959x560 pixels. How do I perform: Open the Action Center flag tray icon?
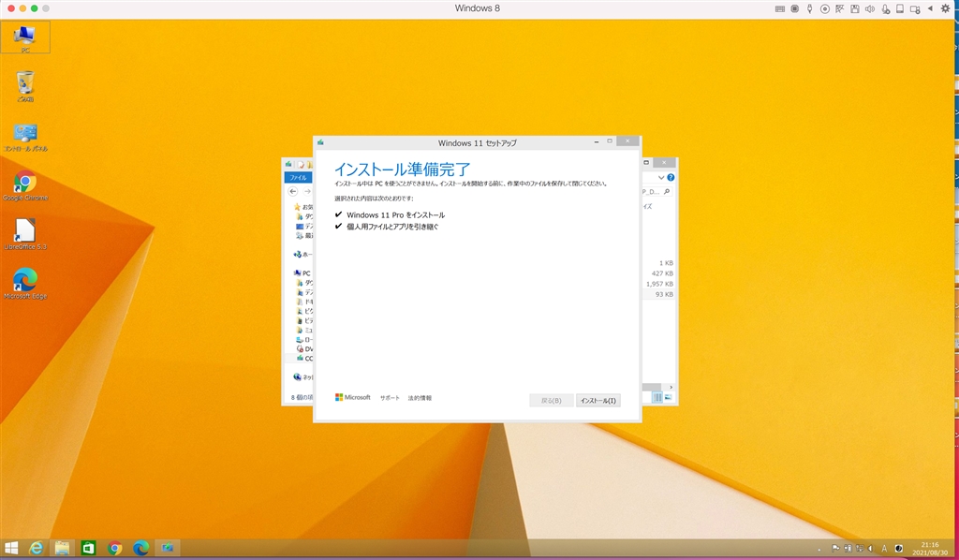(x=835, y=549)
